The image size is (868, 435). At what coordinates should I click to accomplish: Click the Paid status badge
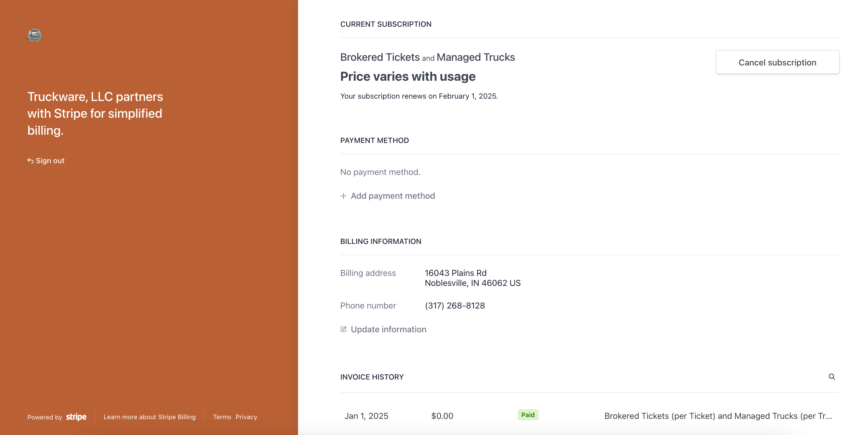coord(528,415)
